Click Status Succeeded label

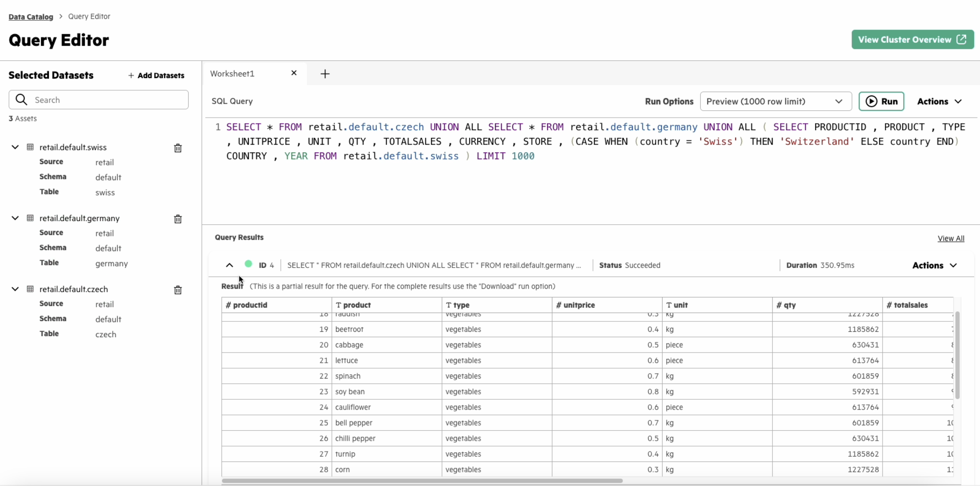630,265
